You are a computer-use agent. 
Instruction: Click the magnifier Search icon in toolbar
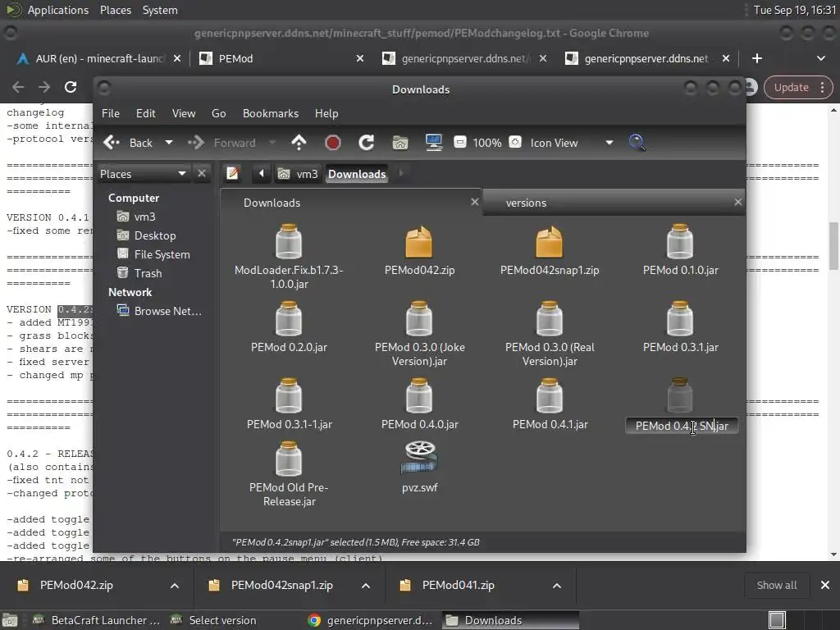(637, 143)
